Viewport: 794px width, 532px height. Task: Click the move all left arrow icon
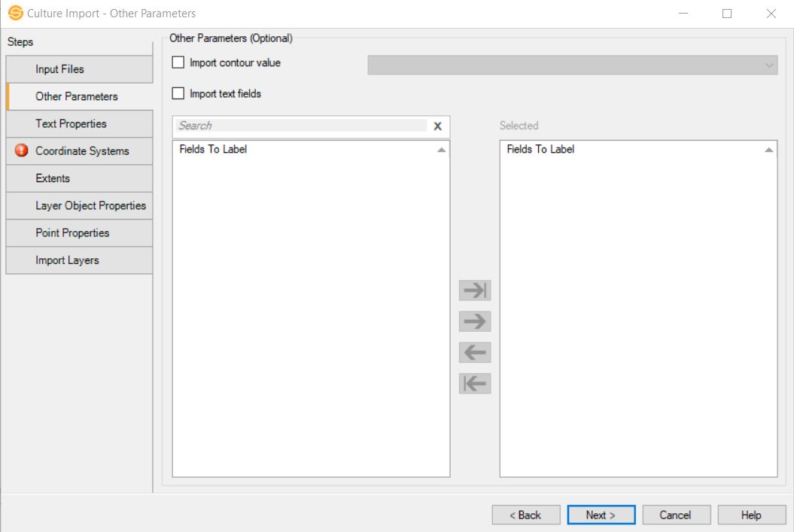[475, 383]
